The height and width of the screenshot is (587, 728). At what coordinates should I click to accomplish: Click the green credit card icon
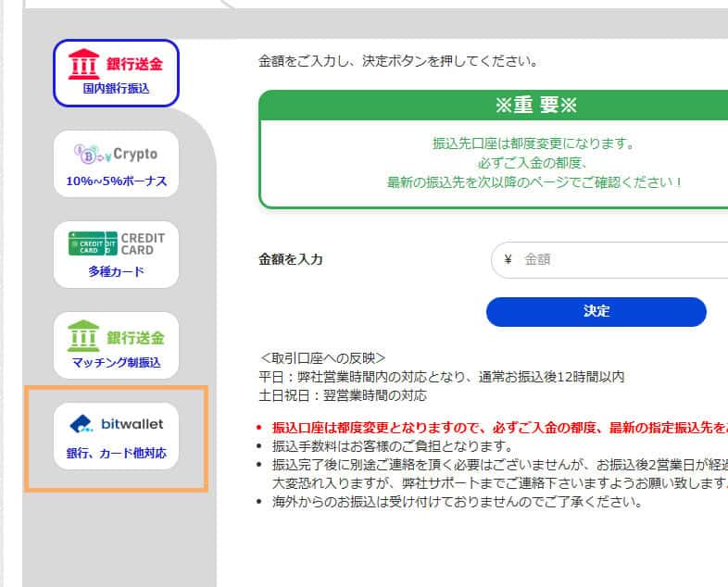tap(93, 244)
